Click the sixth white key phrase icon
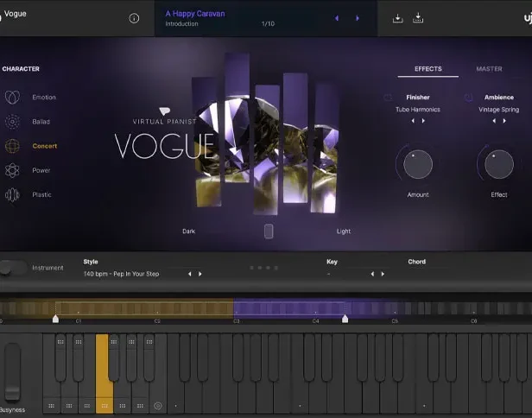The height and width of the screenshot is (418, 532). click(x=140, y=406)
